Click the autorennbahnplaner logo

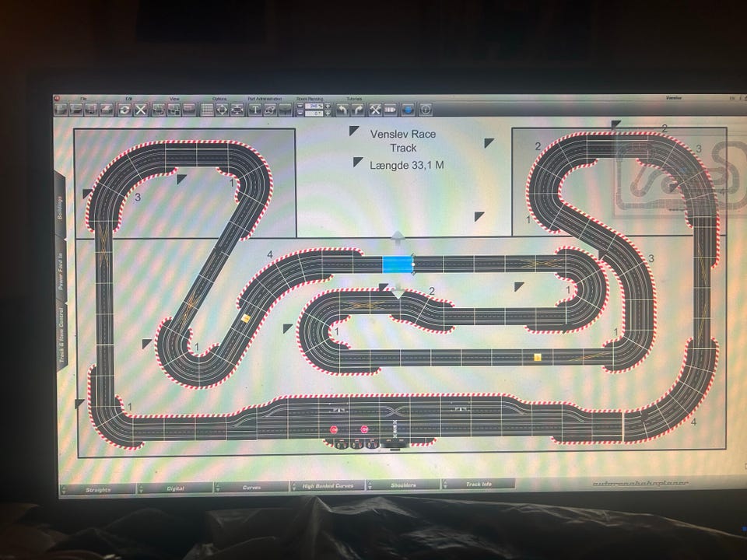640,483
